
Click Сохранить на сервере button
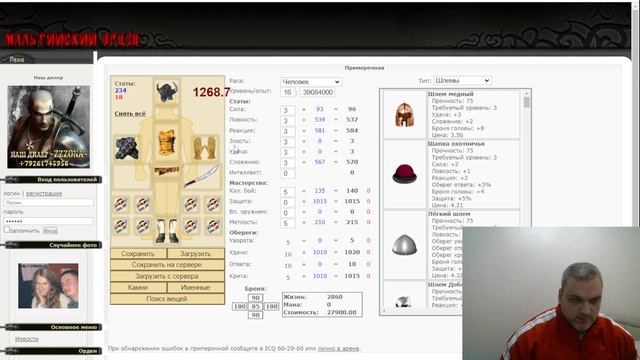(167, 265)
